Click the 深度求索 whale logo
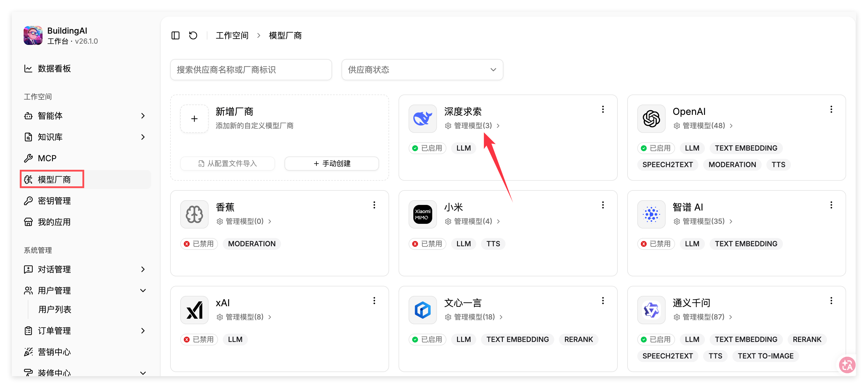 [x=422, y=119]
